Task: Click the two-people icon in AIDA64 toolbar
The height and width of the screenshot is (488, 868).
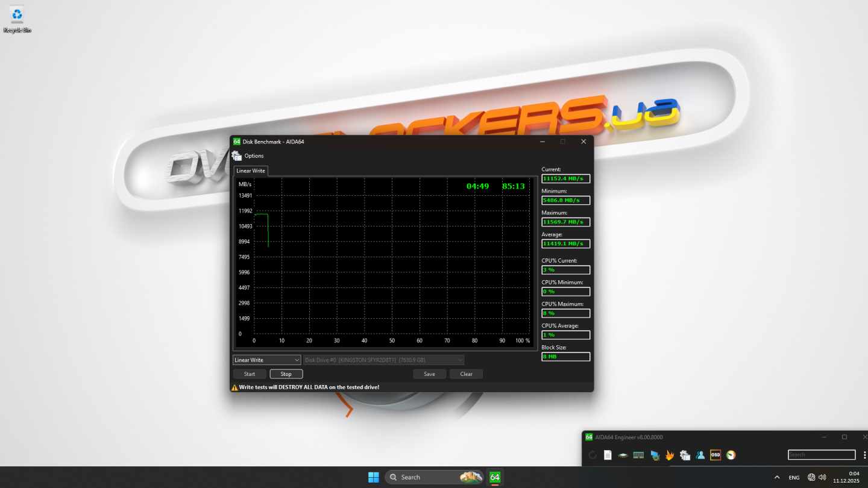Action: (700, 455)
